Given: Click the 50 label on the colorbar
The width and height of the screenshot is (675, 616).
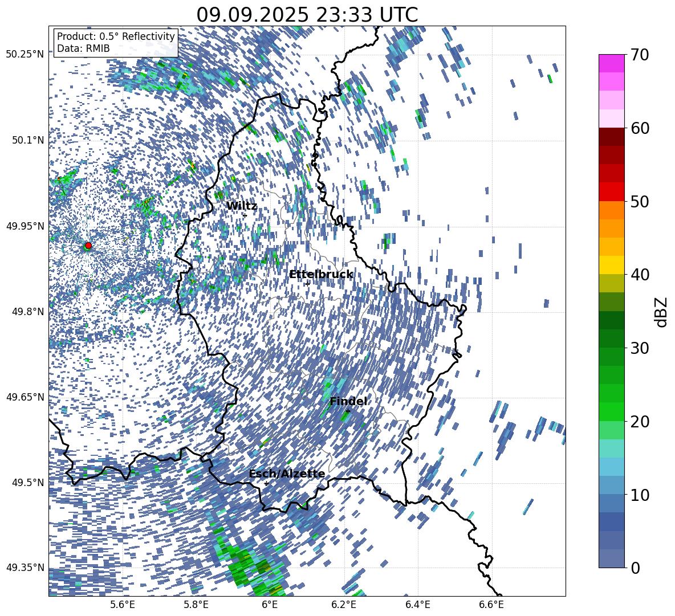Looking at the screenshot, I should pyautogui.click(x=640, y=201).
